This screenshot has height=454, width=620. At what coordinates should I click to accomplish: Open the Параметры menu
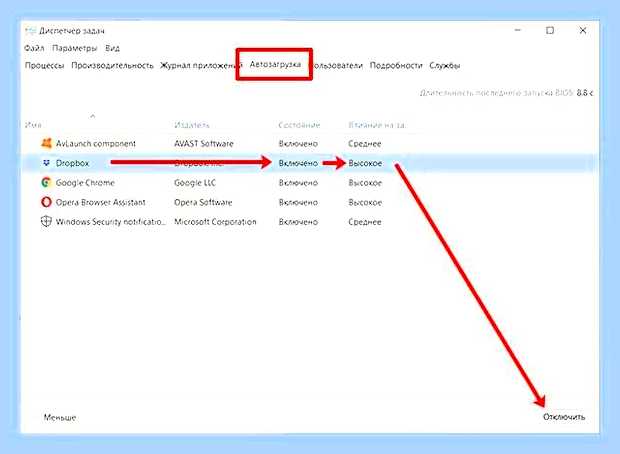pos(75,48)
